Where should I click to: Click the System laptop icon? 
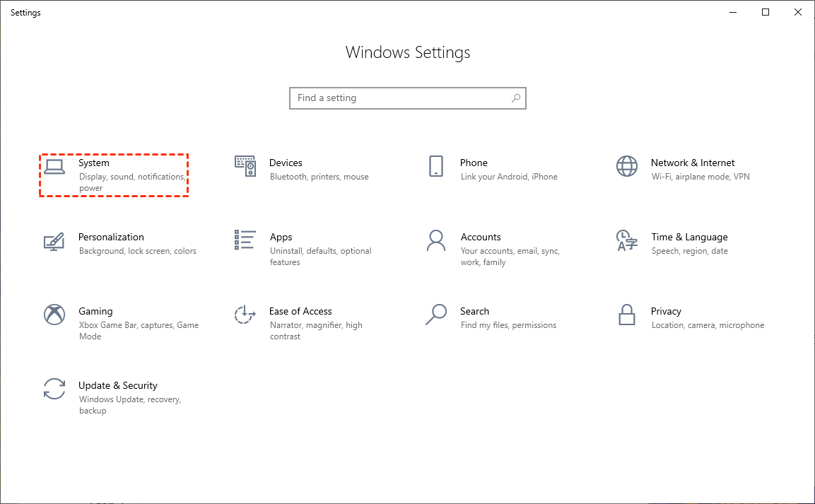(x=54, y=166)
